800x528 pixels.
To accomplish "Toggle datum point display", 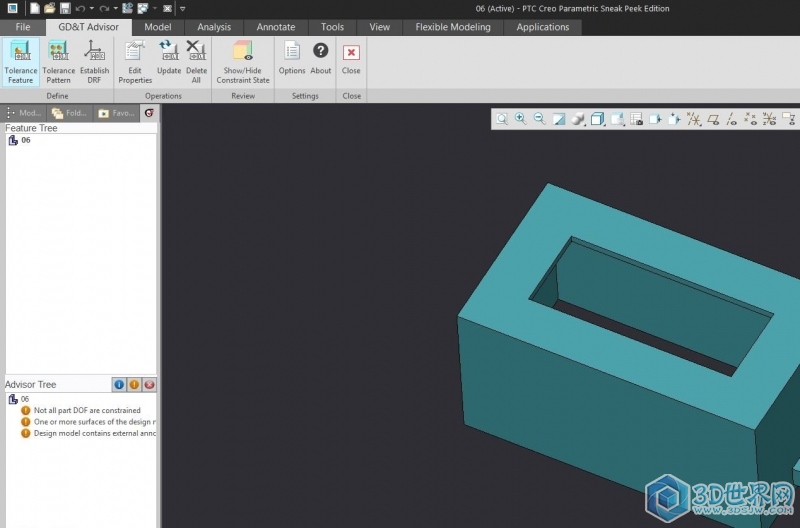I will tap(750, 119).
